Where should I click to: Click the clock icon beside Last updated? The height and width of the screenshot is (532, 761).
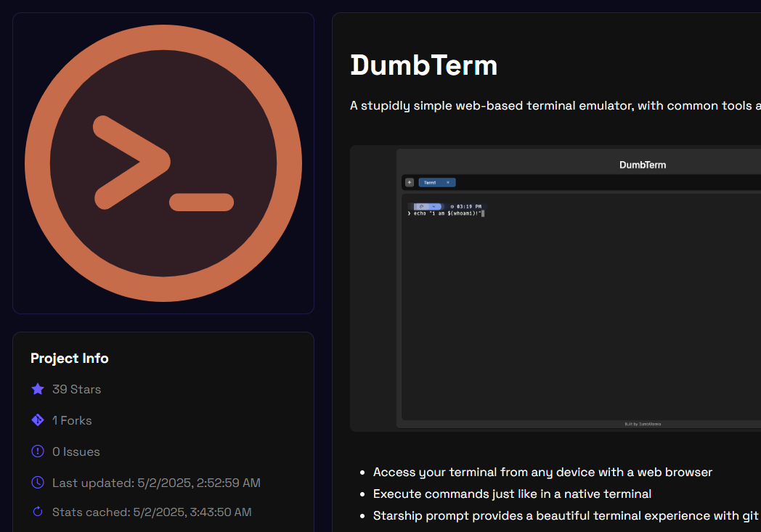coord(38,483)
